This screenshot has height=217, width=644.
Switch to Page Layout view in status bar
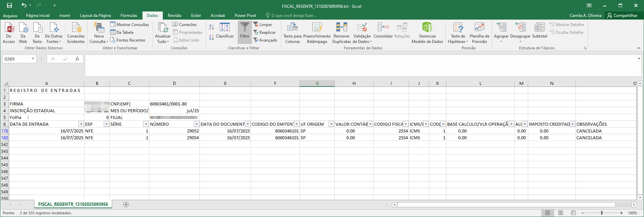pyautogui.click(x=561, y=213)
